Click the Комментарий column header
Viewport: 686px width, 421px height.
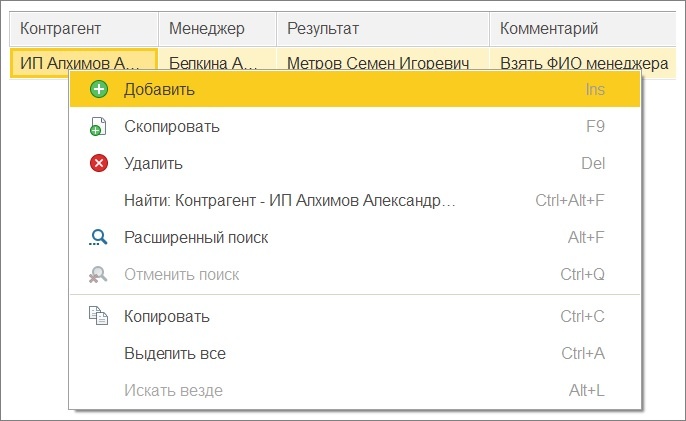[583, 29]
